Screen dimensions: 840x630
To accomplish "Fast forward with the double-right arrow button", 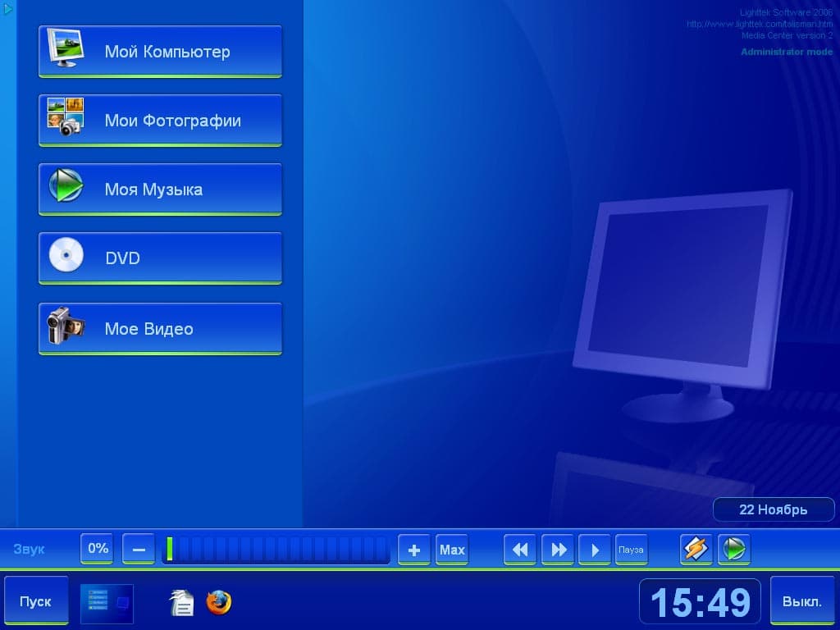I will pos(558,550).
